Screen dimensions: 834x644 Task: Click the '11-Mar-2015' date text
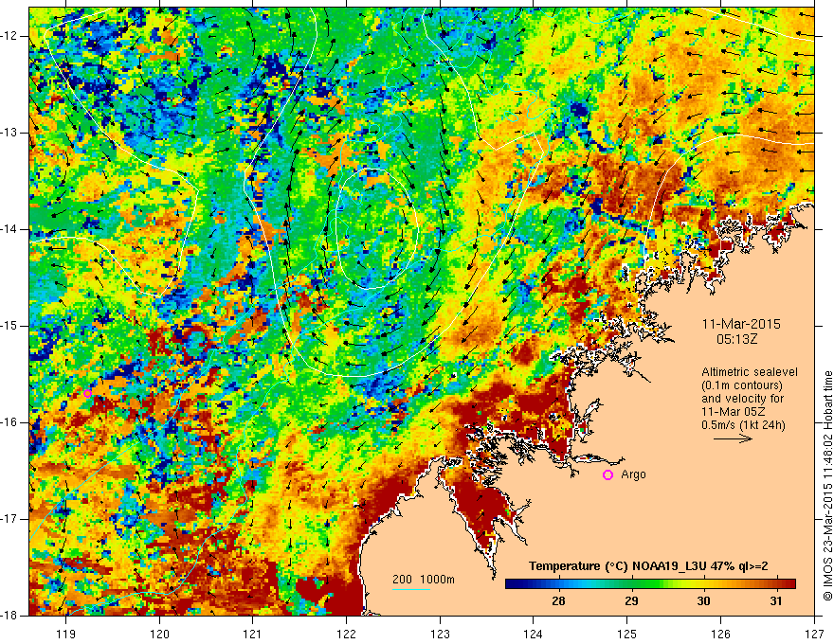tap(741, 324)
